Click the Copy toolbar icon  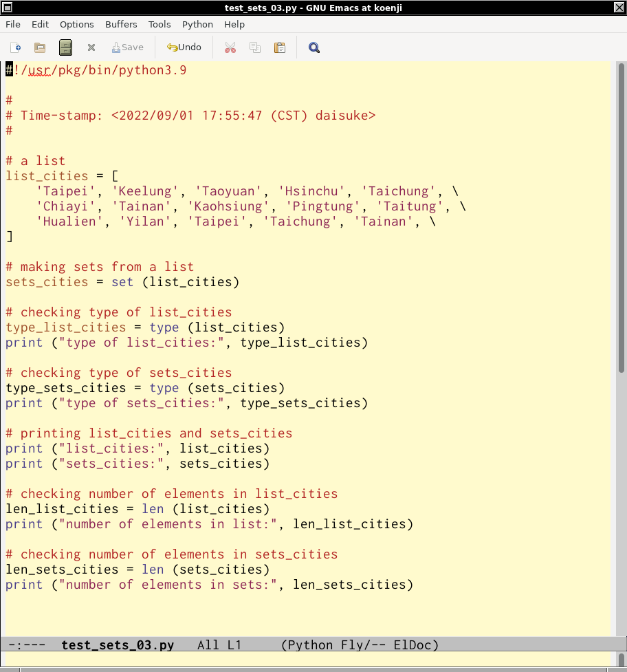(255, 47)
